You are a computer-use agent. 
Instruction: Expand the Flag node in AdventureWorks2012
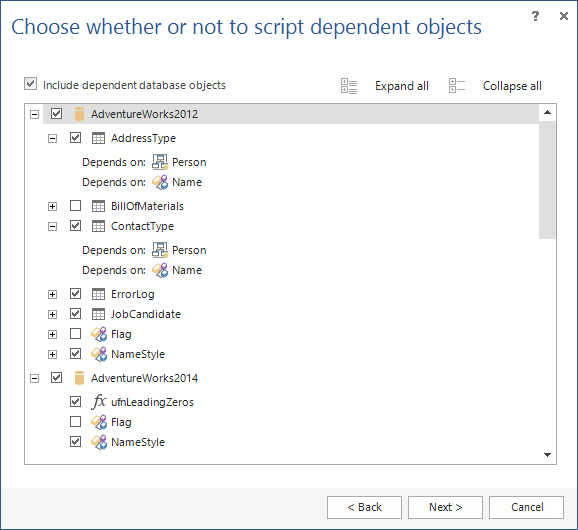(53, 334)
